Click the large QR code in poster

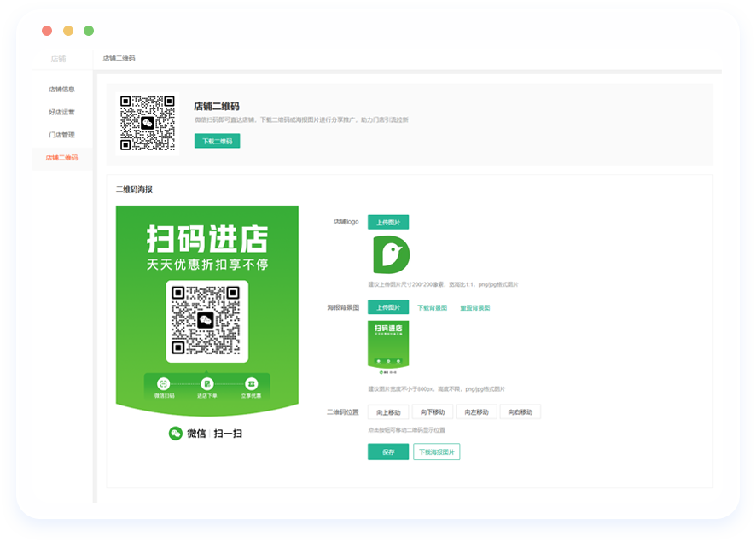[206, 321]
